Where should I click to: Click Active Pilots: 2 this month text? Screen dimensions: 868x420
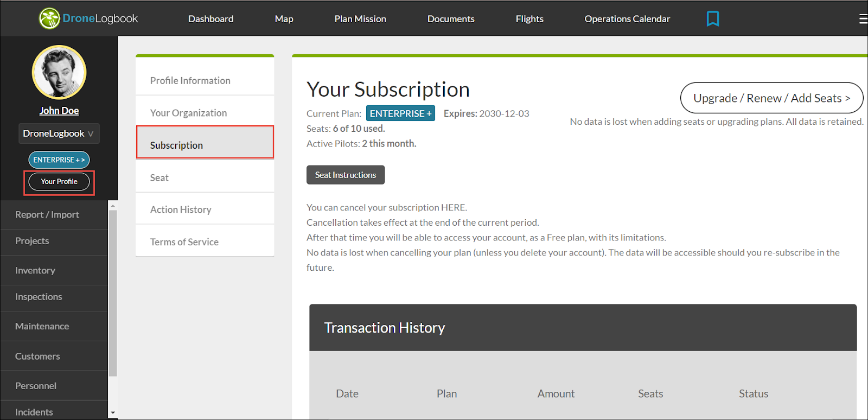coord(361,144)
